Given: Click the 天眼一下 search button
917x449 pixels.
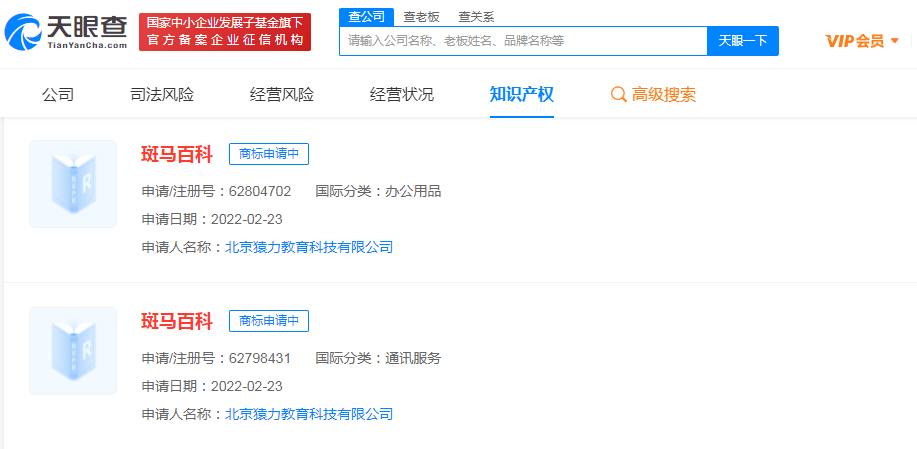Looking at the screenshot, I should pyautogui.click(x=743, y=41).
